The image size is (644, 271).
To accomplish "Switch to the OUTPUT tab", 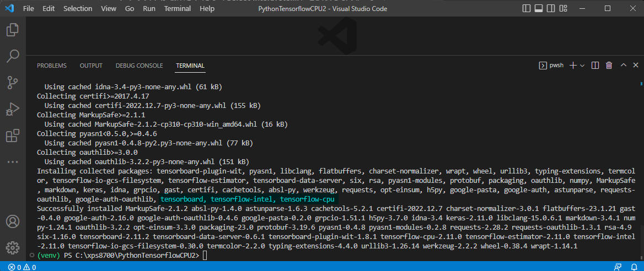I will tap(91, 66).
